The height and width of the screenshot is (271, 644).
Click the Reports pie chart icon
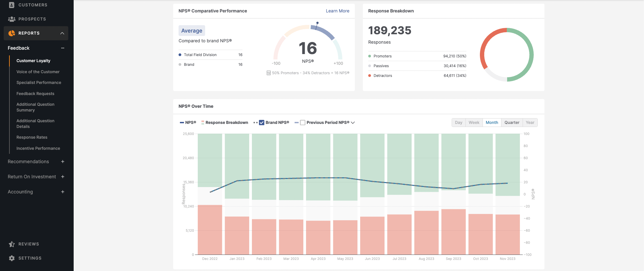12,33
